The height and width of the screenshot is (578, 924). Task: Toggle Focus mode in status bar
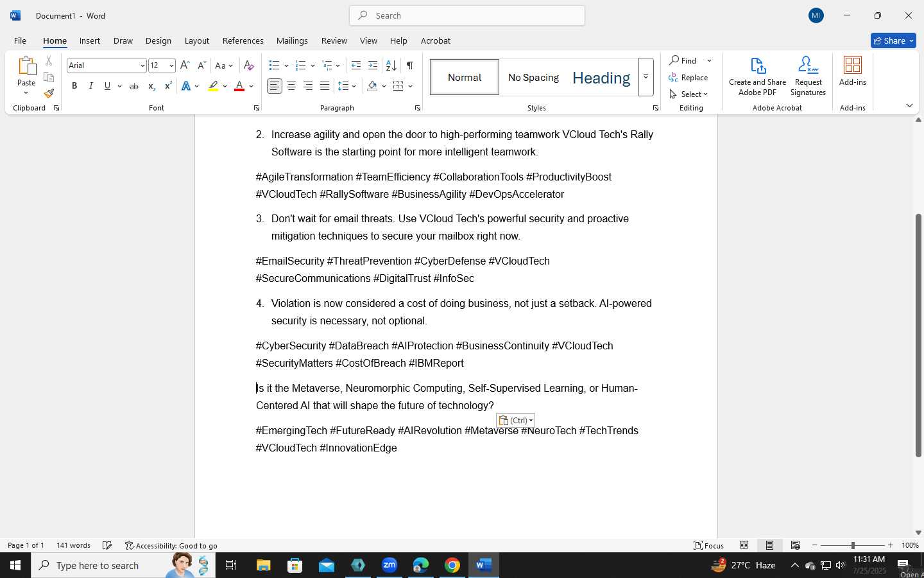coord(709,545)
